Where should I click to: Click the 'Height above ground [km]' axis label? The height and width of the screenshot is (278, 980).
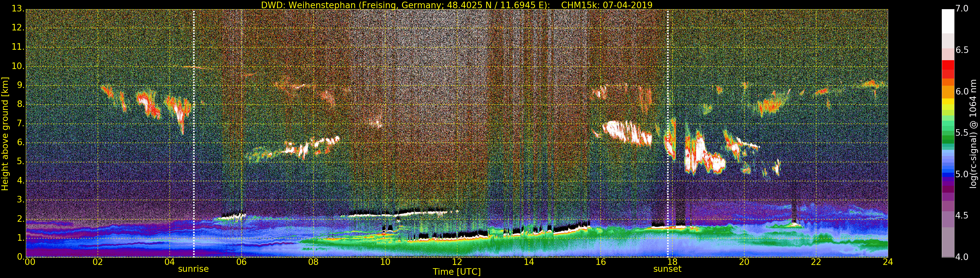tap(5, 134)
